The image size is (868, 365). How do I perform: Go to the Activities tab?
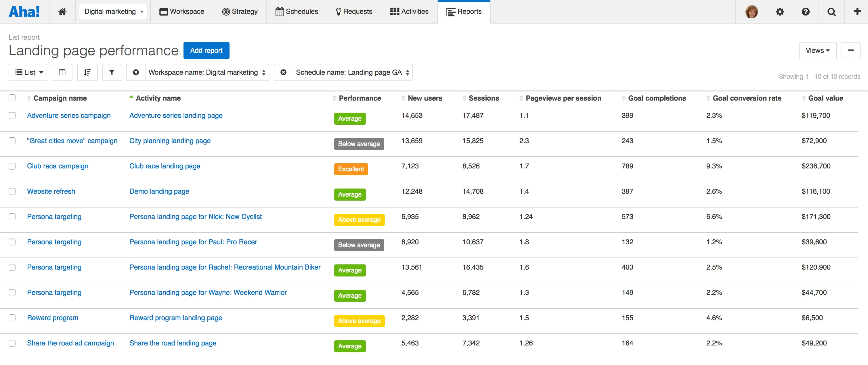409,12
